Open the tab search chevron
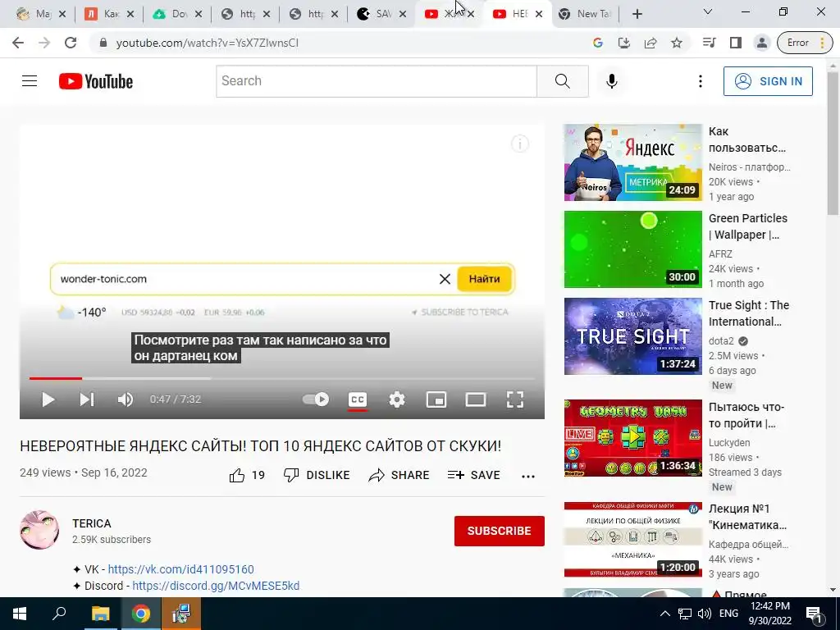840x630 pixels. 708,11
